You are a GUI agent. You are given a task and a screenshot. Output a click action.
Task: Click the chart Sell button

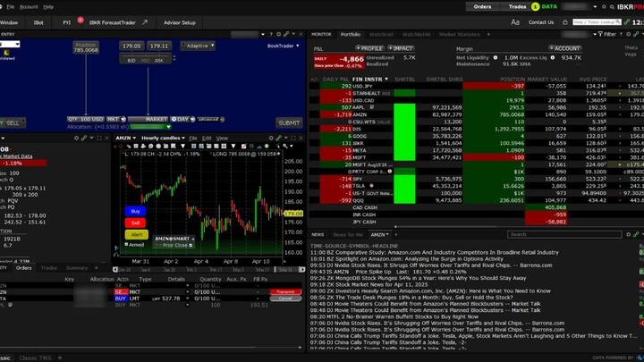(135, 223)
